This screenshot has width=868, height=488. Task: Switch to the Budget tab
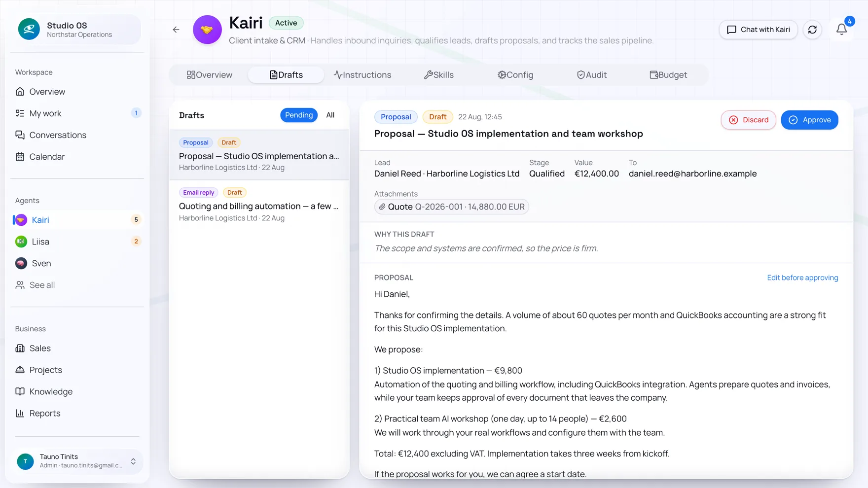pos(668,75)
